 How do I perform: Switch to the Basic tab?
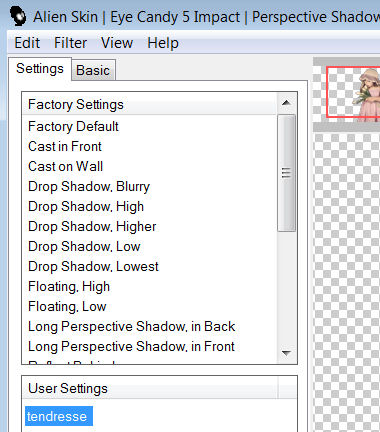click(93, 70)
